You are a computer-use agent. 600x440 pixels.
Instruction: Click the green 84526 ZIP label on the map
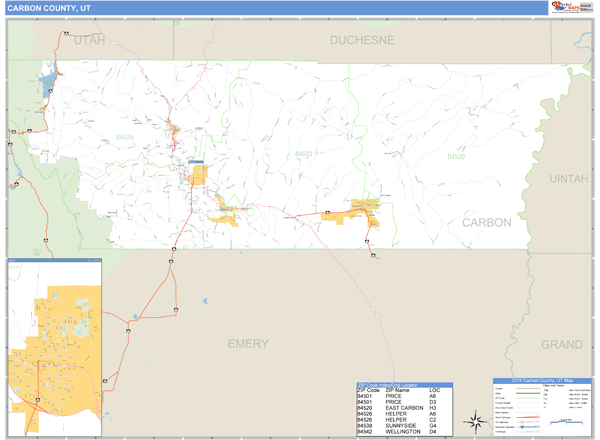(125, 137)
